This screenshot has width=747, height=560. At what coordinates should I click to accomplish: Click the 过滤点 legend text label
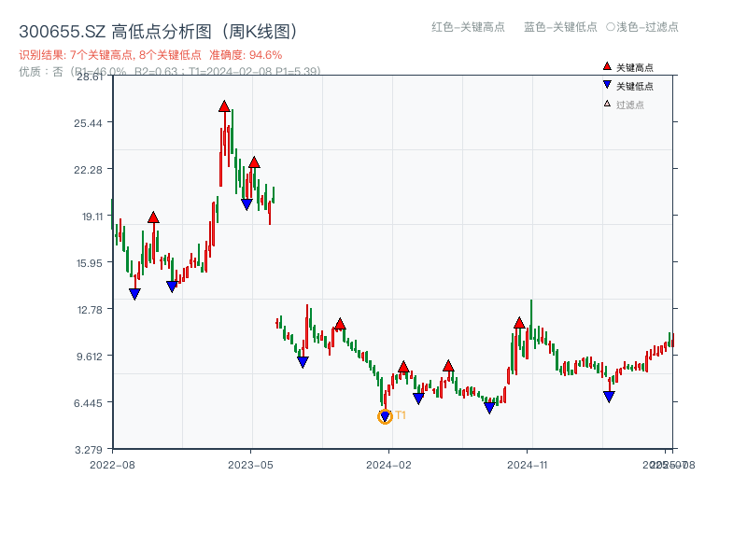(x=630, y=105)
